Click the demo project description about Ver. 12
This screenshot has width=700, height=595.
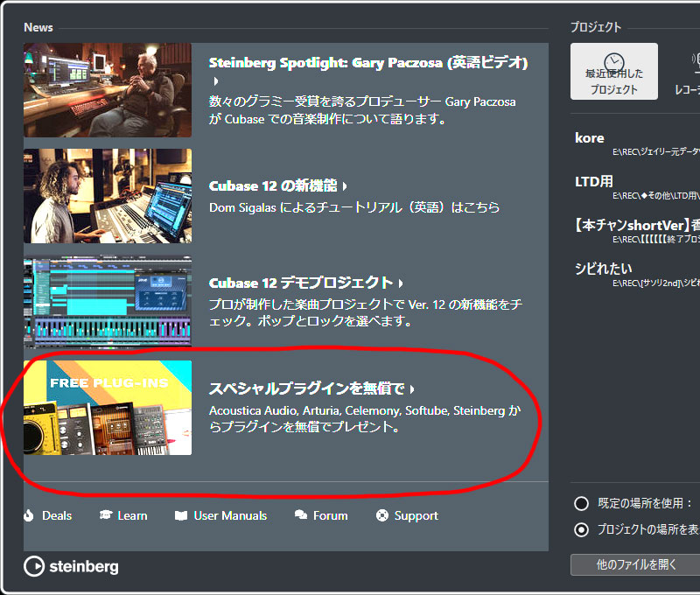[x=366, y=312]
